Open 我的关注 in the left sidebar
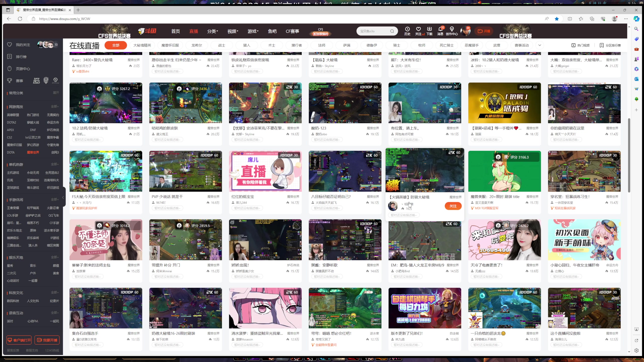Viewport: 644px width, 362px height. click(x=23, y=45)
